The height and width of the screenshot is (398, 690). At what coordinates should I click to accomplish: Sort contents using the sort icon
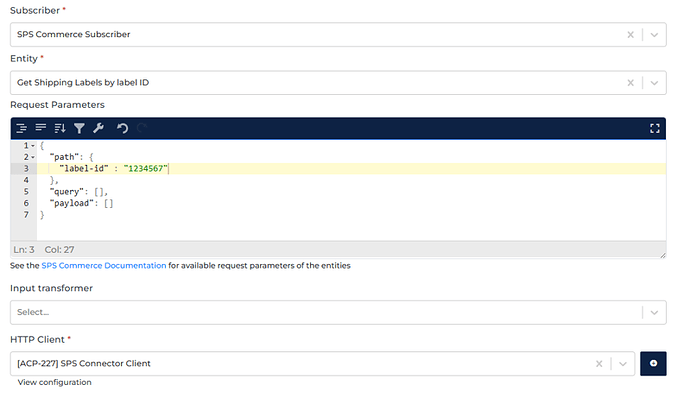tap(60, 128)
